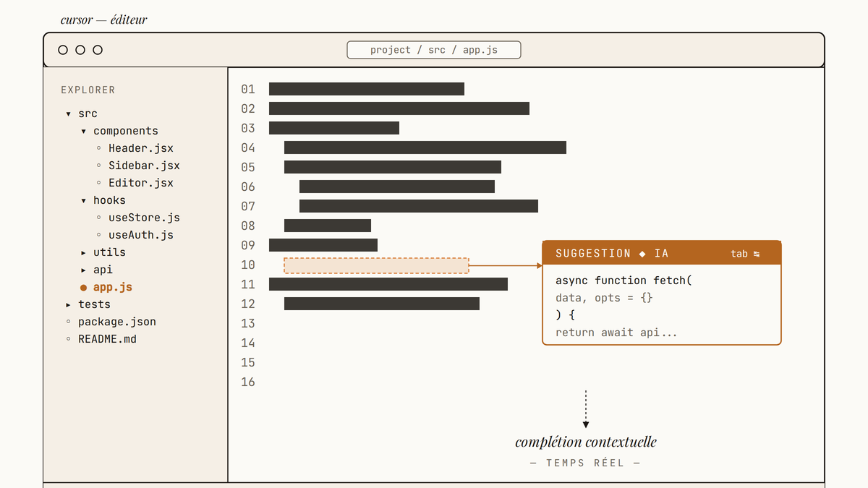868x488 pixels.
Task: Click the dashed suggestion placeholder on line 10
Action: coord(376,265)
